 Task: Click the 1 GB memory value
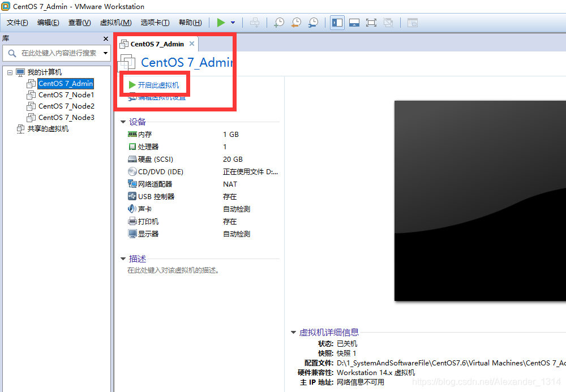pos(231,135)
